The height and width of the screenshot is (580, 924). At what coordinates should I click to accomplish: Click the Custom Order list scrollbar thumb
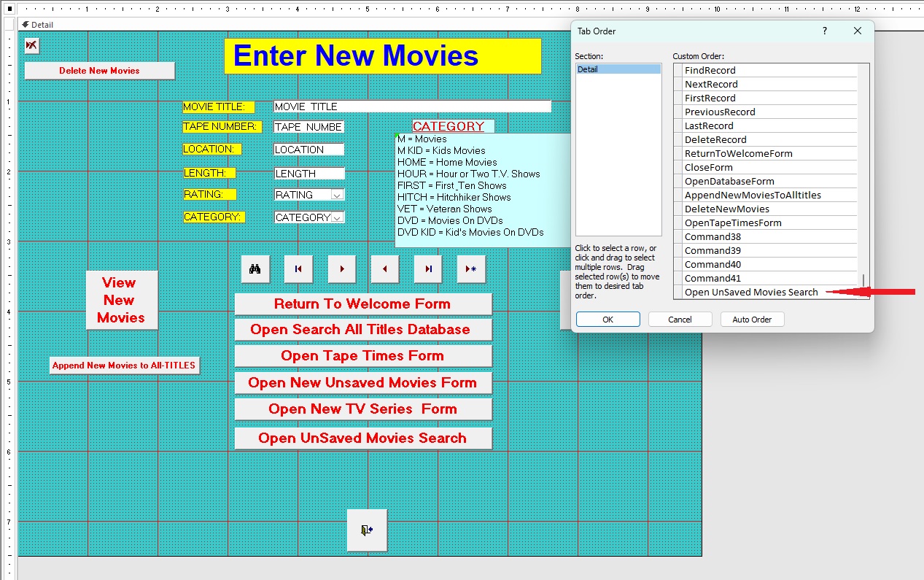point(863,282)
